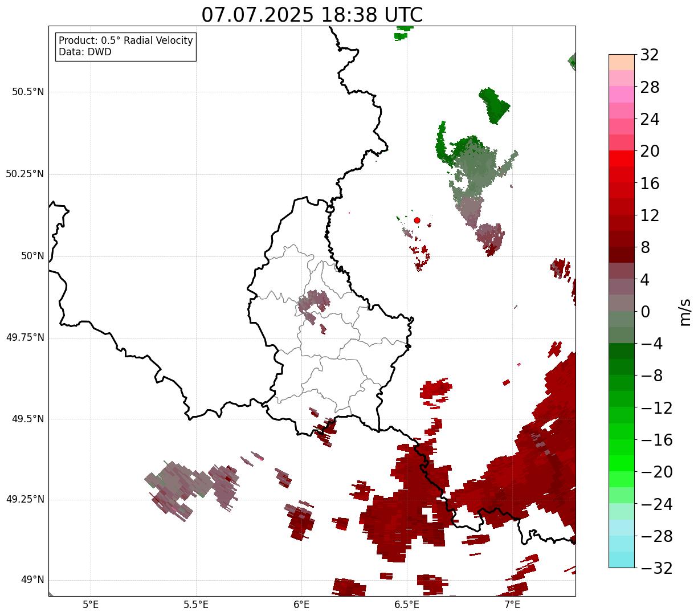Click the 4 colorbar tick label
This screenshot has width=698, height=616.
tap(646, 279)
